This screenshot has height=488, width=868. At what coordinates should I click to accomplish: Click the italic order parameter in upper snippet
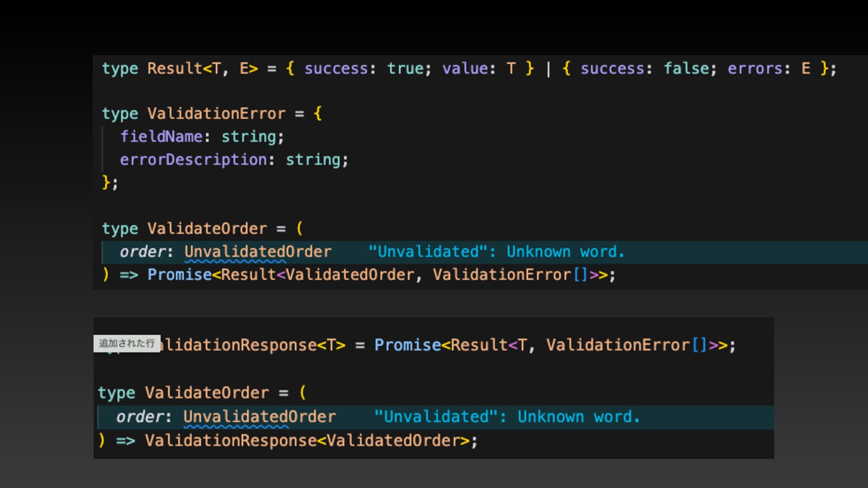pos(142,252)
